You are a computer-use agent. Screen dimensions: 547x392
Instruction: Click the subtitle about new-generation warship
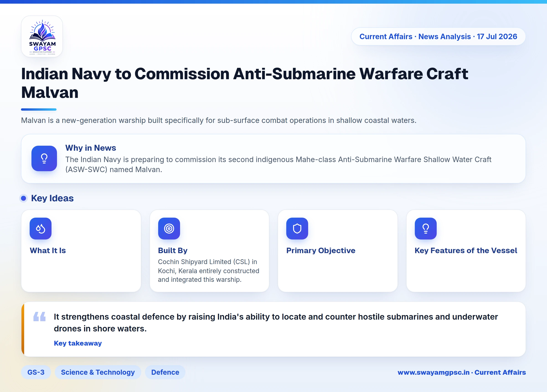click(219, 120)
